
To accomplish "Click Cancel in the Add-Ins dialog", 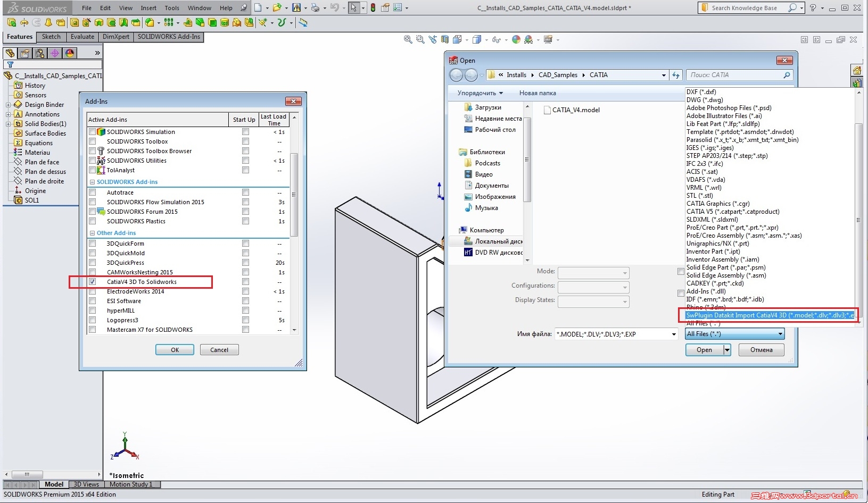I will 219,350.
